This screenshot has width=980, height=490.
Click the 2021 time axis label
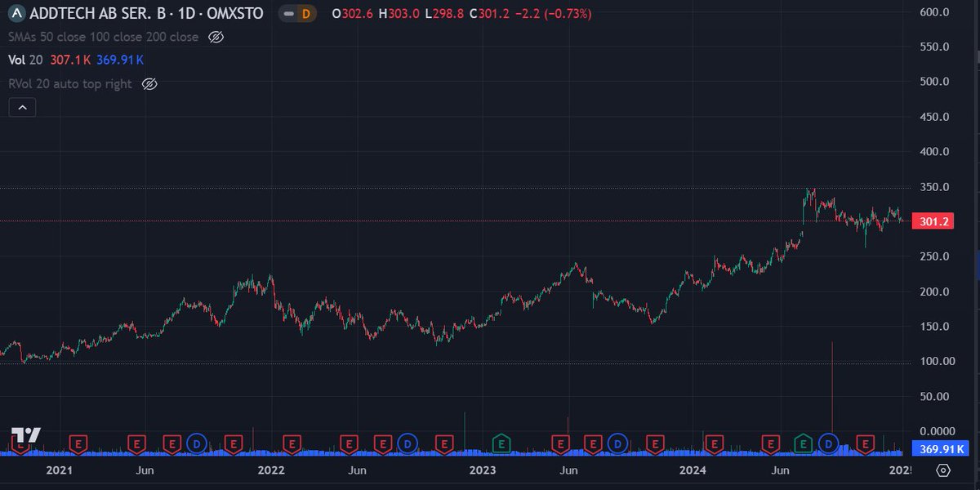tap(59, 470)
